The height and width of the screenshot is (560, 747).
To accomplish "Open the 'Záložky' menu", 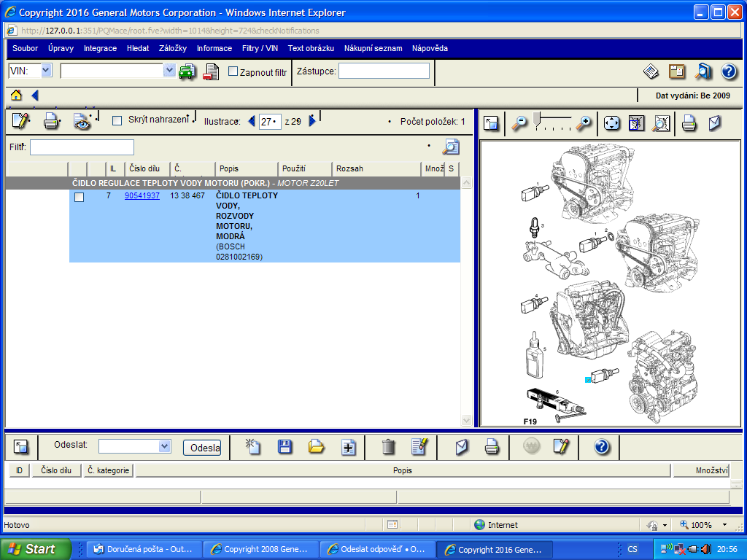I will 173,48.
